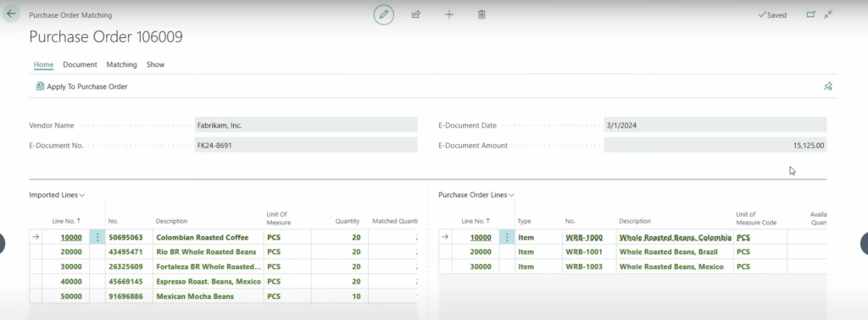Click Mexican Mocha Beans description
This screenshot has width=868, height=320.
[x=195, y=296]
